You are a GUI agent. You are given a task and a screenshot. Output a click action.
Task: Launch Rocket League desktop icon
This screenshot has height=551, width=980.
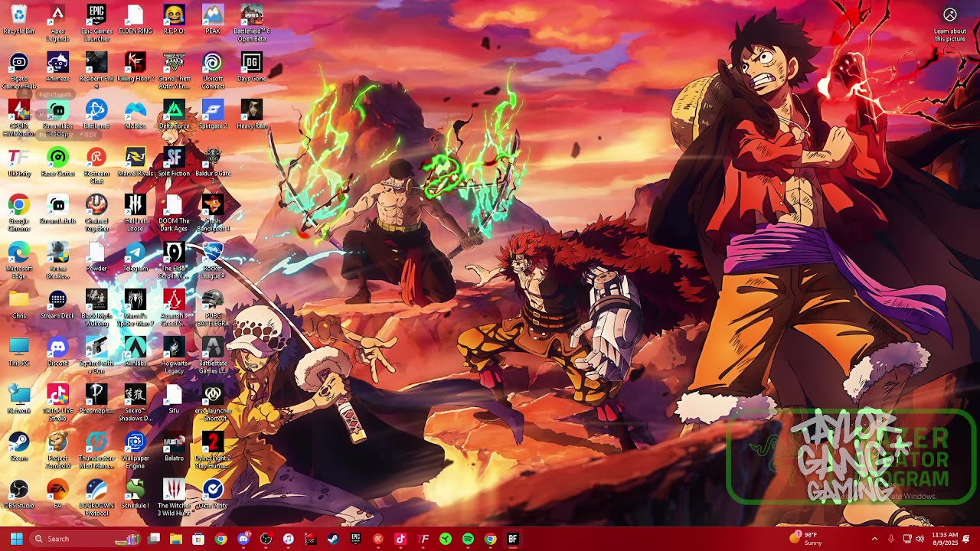(x=213, y=260)
